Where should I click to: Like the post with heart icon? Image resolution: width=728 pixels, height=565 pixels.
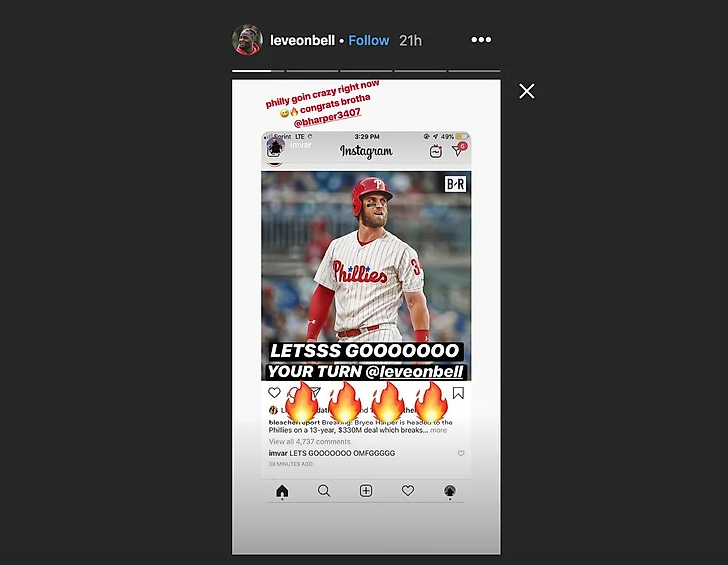(274, 393)
